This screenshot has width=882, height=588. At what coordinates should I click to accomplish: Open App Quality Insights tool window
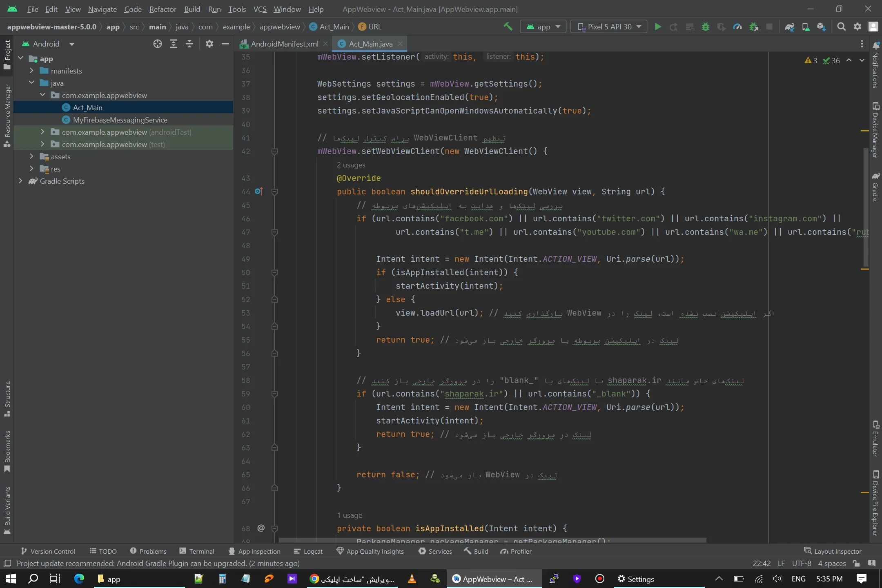click(x=370, y=551)
